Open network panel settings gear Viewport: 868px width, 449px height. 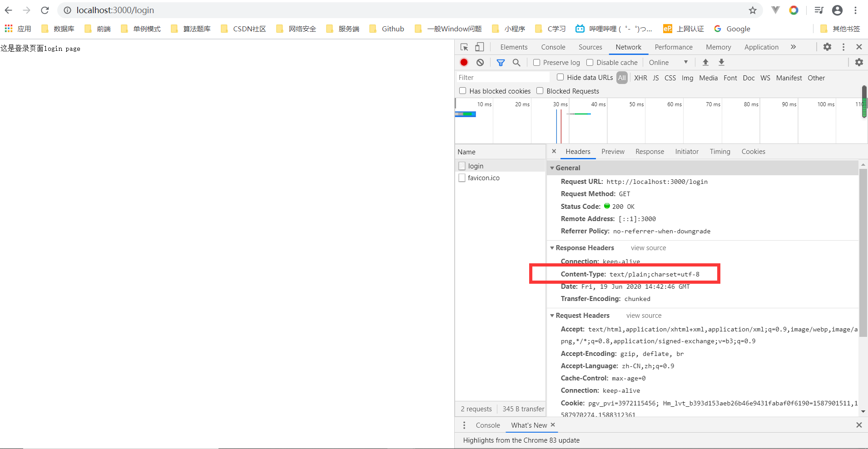click(x=859, y=62)
